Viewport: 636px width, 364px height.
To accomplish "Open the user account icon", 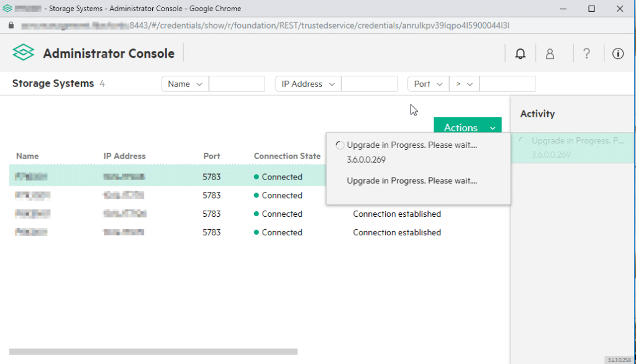I will (x=550, y=53).
